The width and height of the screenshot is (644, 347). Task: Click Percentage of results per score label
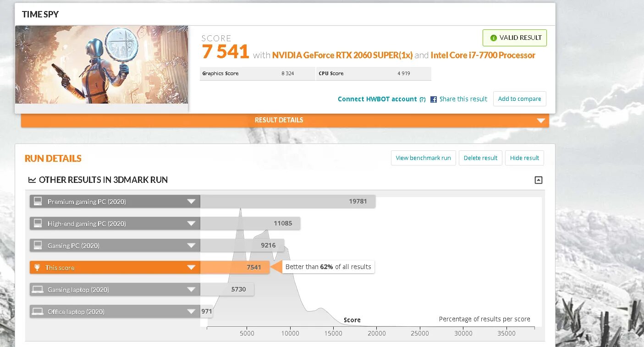point(484,319)
